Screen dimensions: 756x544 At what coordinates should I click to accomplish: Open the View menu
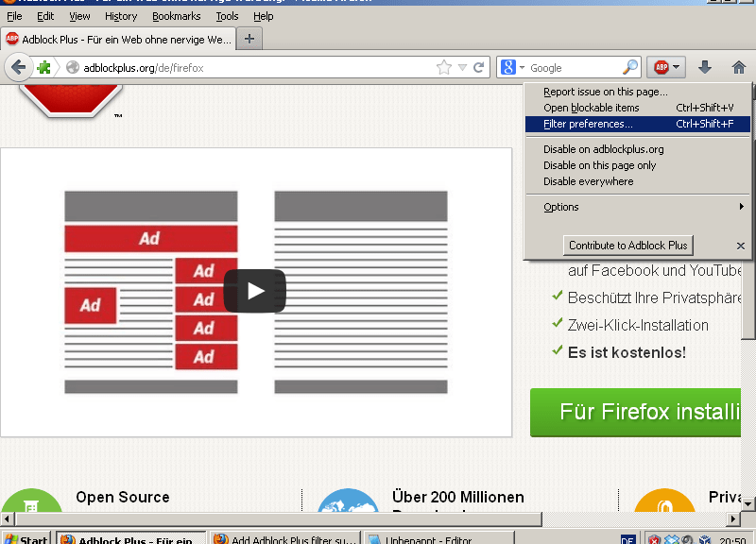[x=79, y=16]
